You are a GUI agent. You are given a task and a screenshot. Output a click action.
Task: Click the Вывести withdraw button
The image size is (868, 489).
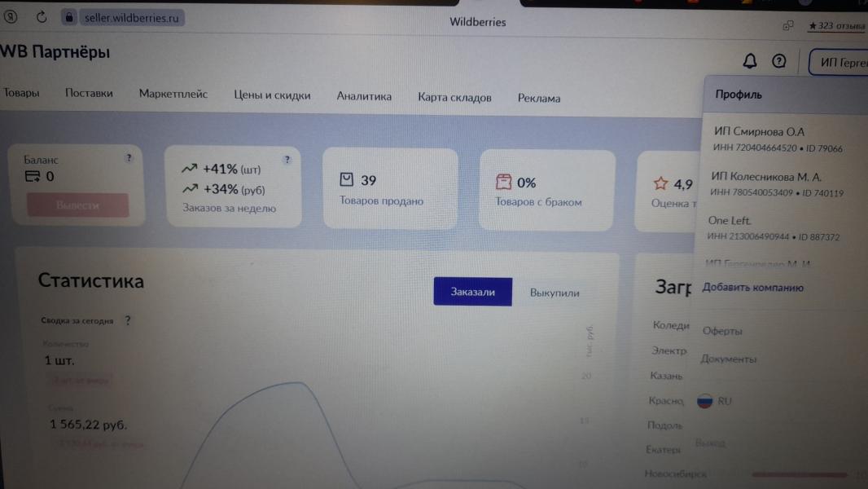coord(77,205)
